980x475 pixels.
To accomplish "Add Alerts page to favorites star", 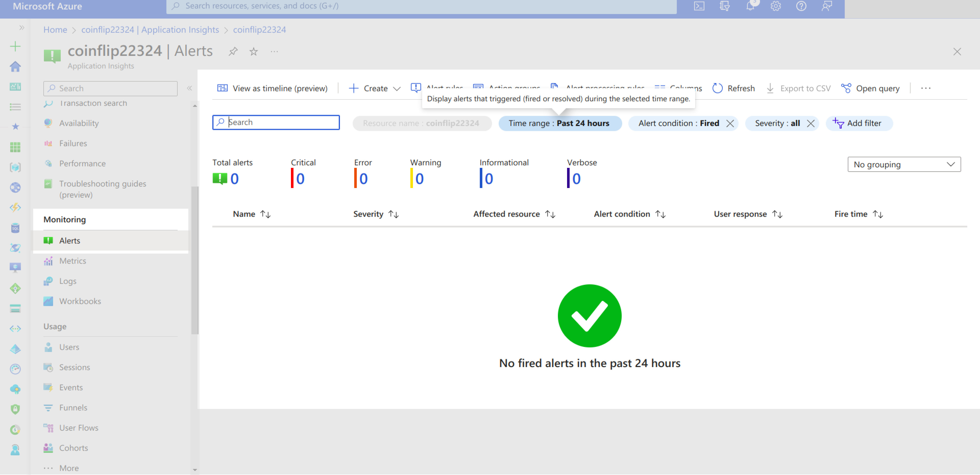I will click(254, 51).
